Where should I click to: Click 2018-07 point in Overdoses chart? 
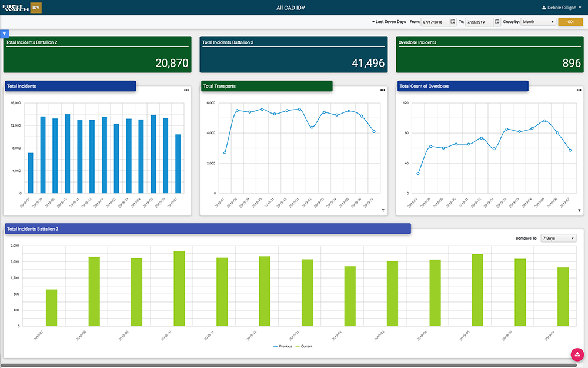[x=418, y=174]
